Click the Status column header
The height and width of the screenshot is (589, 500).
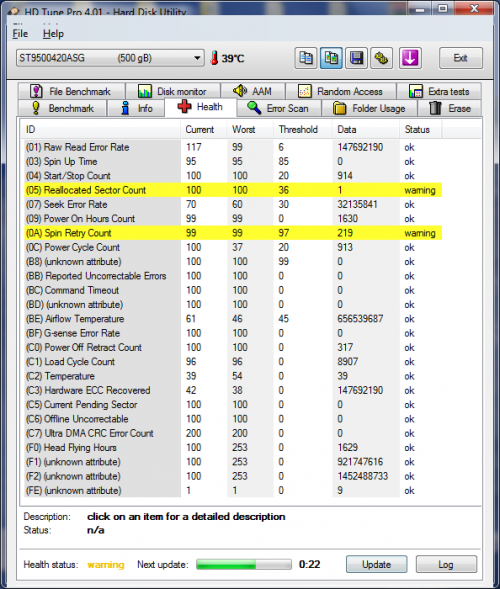click(x=421, y=130)
